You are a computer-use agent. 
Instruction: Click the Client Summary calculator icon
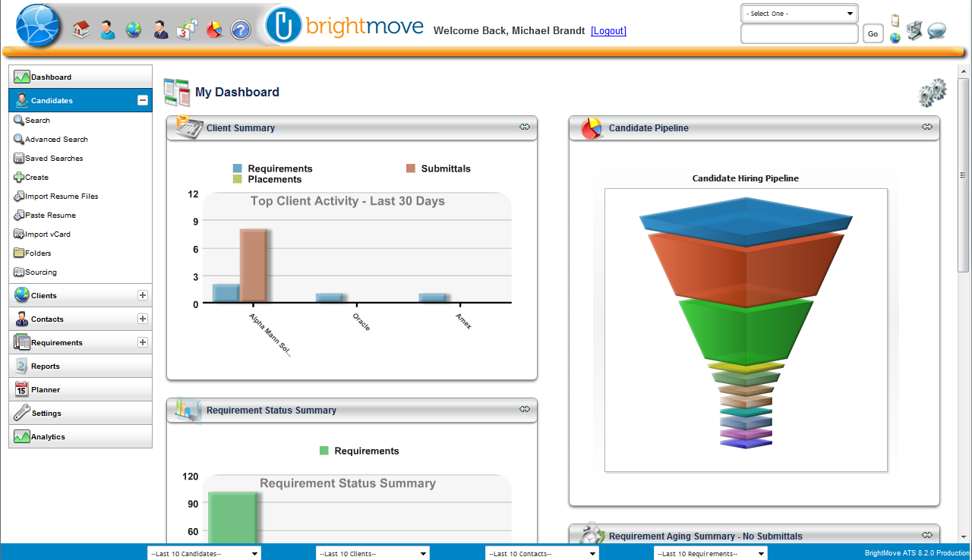point(189,126)
